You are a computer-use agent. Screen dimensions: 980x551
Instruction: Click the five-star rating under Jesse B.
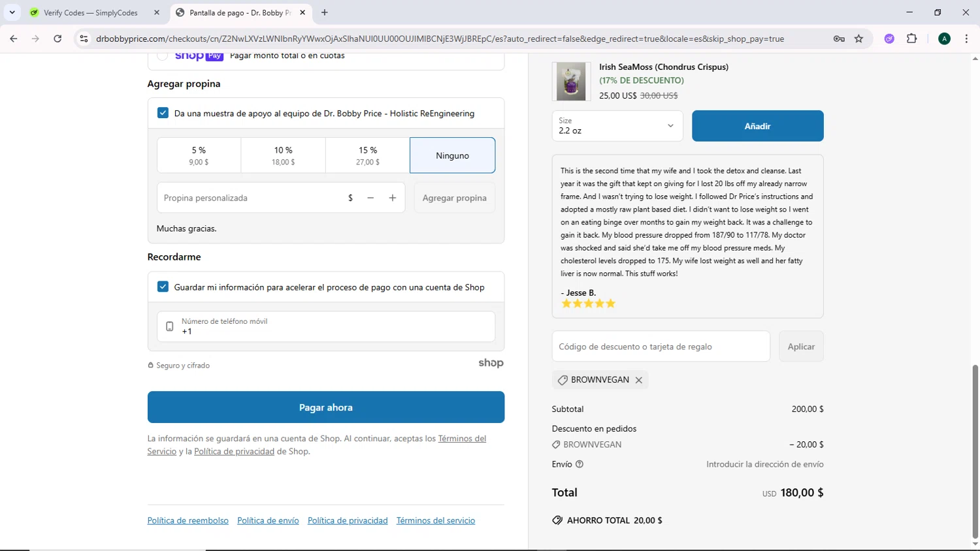pyautogui.click(x=589, y=304)
